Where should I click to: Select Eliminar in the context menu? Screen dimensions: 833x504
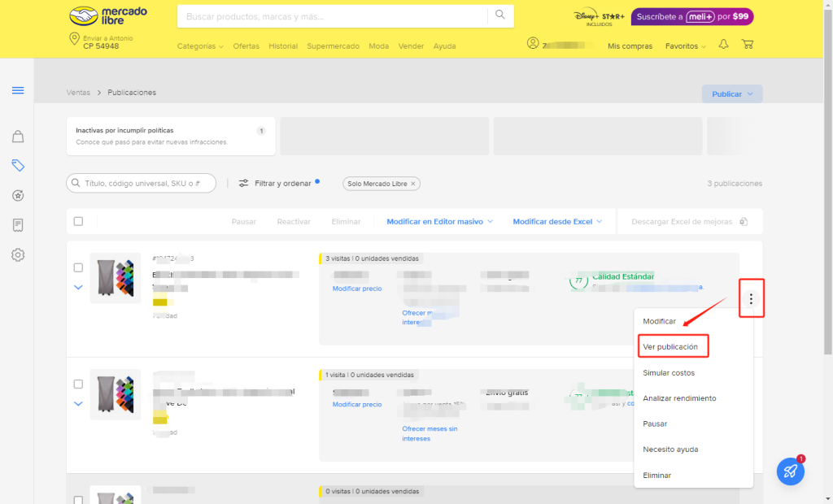point(657,476)
